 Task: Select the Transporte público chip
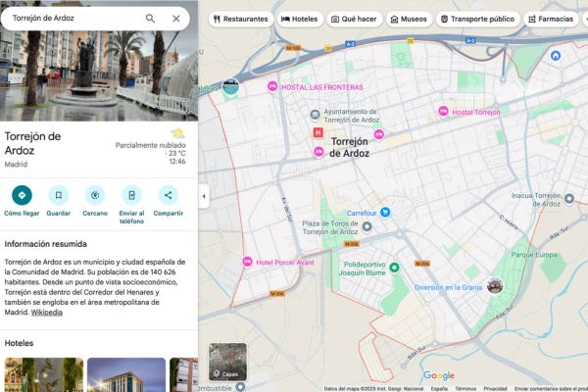coord(478,19)
